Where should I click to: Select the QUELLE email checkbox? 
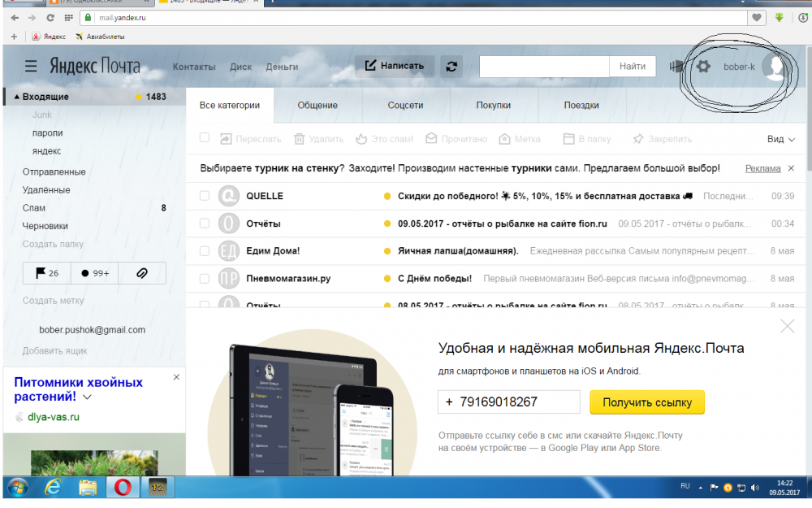pos(205,196)
